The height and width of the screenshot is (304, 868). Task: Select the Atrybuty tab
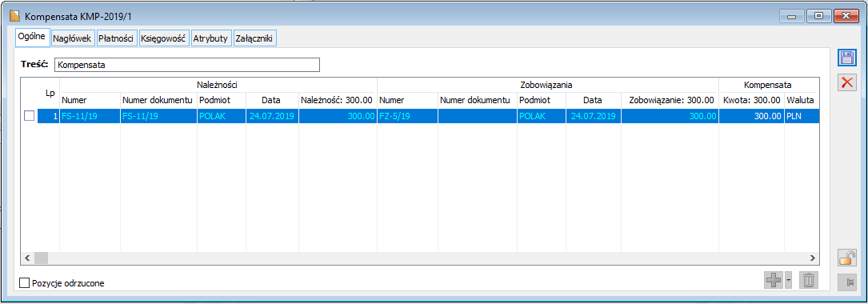(210, 38)
